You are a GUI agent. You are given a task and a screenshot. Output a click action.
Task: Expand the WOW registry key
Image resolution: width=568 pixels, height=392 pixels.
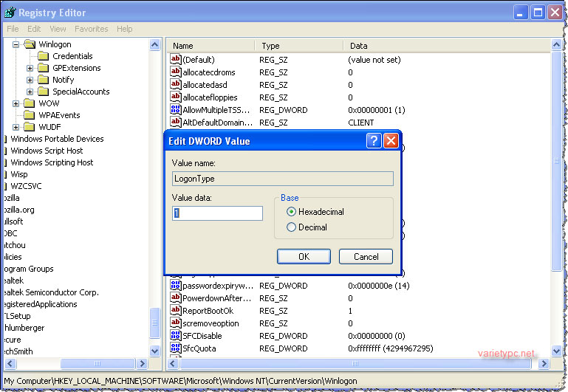16,103
